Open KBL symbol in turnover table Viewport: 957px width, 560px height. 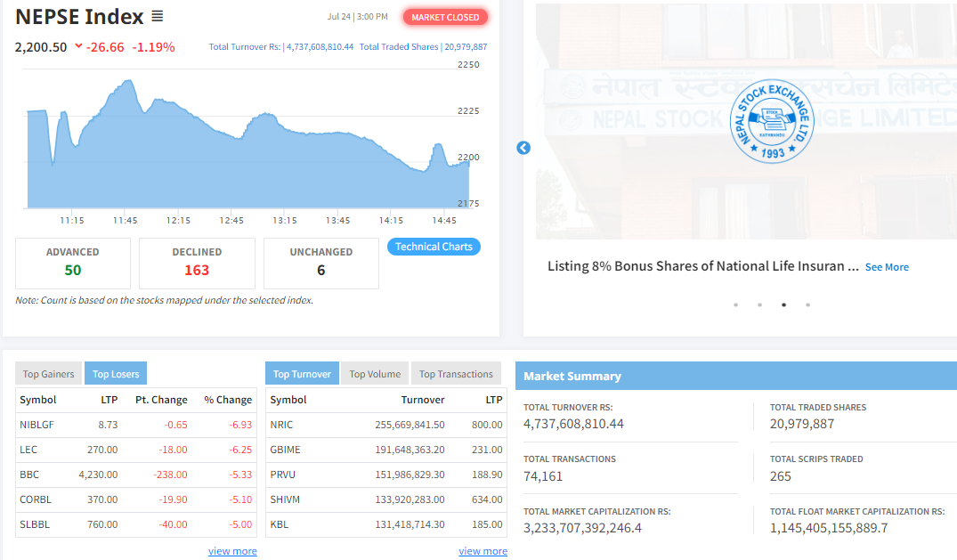tap(279, 524)
